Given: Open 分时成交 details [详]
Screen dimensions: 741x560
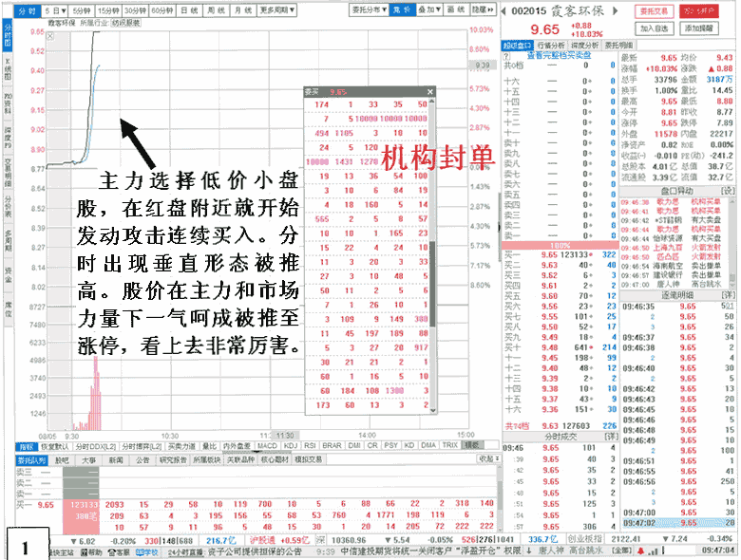Looking at the screenshot, I should [612, 437].
